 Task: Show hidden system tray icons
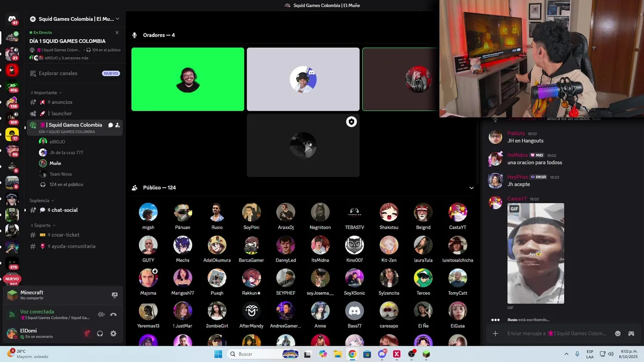pyautogui.click(x=567, y=354)
